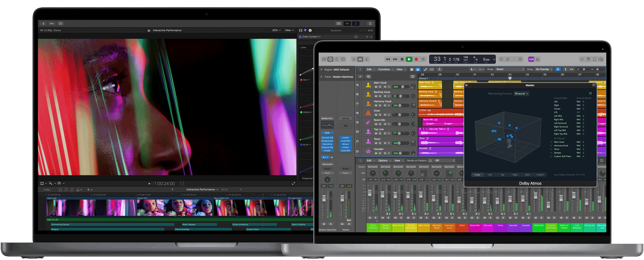Open the View menu in the Logic mixer
The width and height of the screenshot is (644, 260).
point(399,161)
